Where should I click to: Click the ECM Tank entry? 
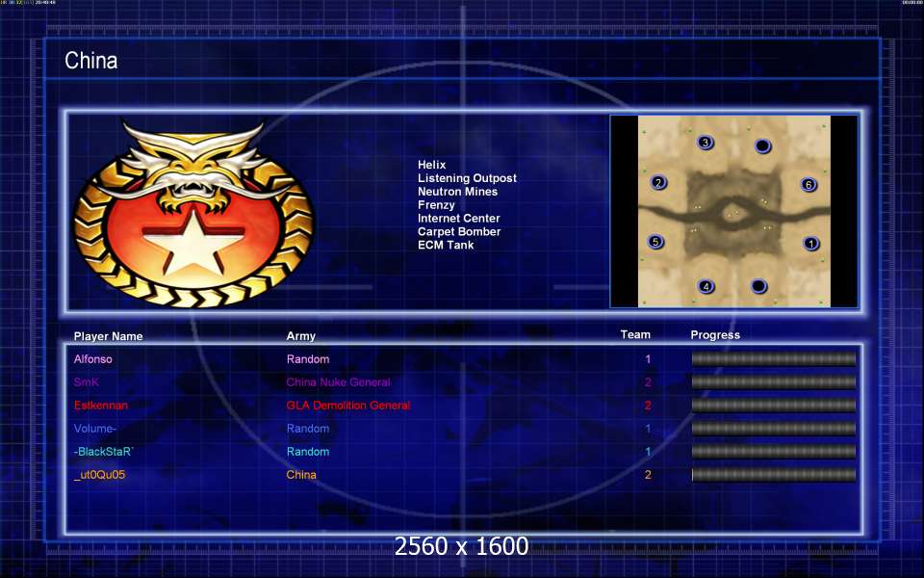pos(446,245)
